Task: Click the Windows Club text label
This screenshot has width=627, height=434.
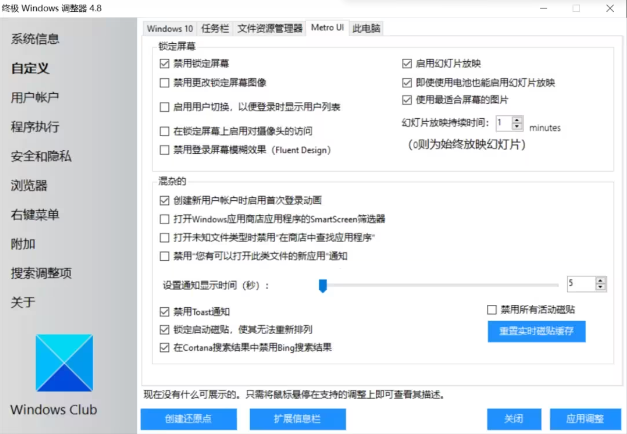Action: tap(54, 410)
